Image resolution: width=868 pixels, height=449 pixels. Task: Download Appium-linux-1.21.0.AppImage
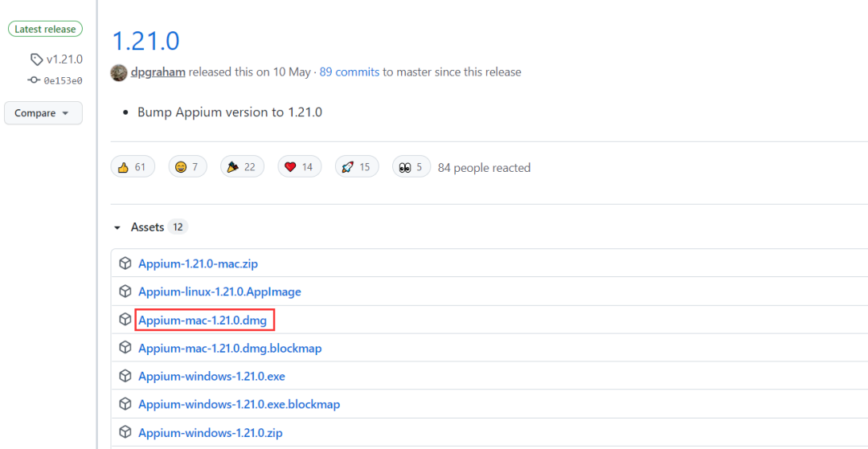(219, 292)
